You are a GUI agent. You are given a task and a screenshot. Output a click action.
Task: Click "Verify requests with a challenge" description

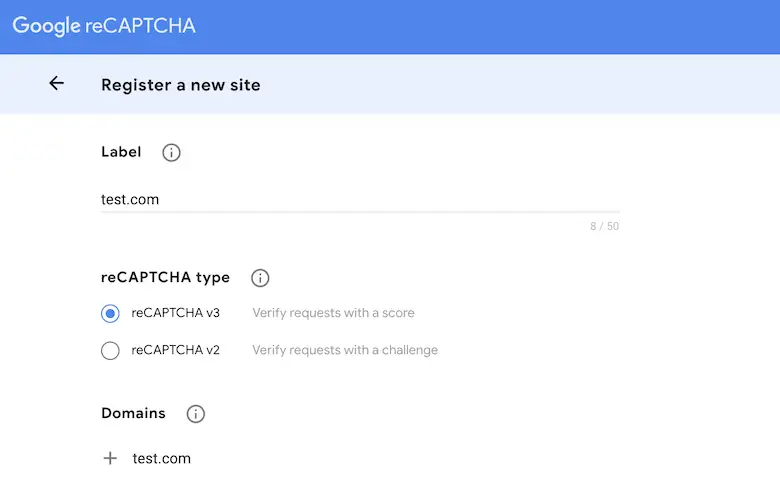[345, 350]
